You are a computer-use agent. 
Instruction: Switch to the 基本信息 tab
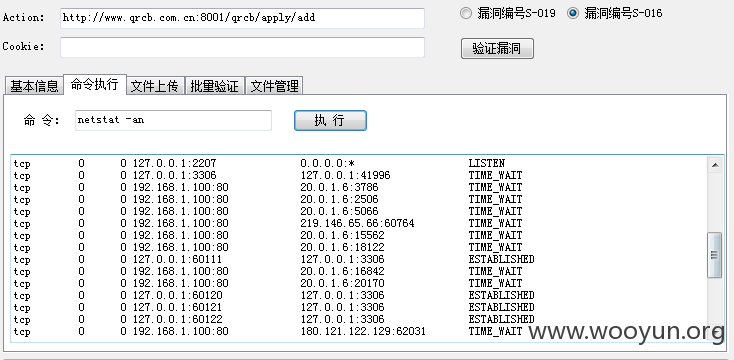click(34, 86)
